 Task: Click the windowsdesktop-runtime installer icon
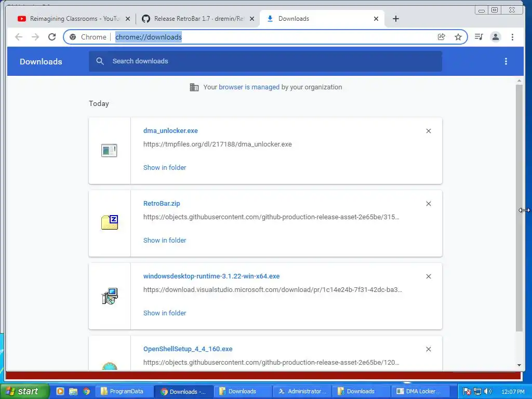click(110, 296)
